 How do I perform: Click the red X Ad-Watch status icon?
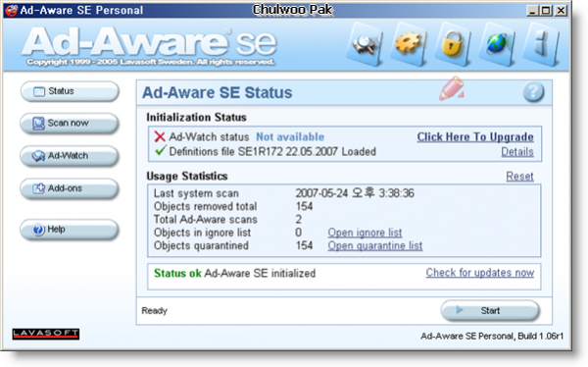click(x=160, y=136)
